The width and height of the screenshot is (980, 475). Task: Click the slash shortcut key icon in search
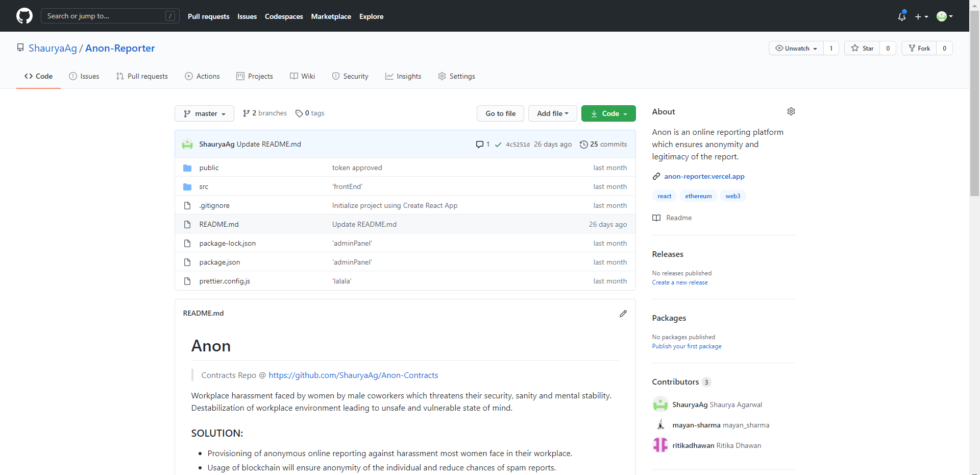[x=170, y=16]
